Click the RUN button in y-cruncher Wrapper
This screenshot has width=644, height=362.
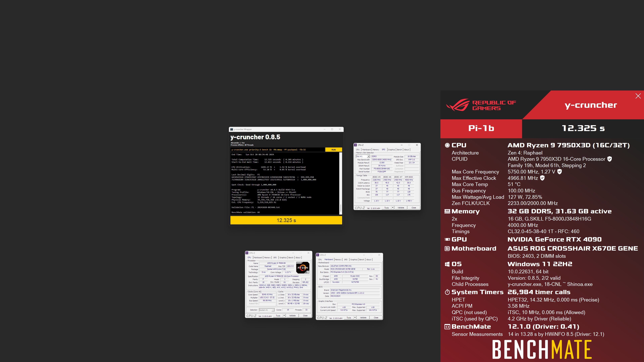click(334, 150)
